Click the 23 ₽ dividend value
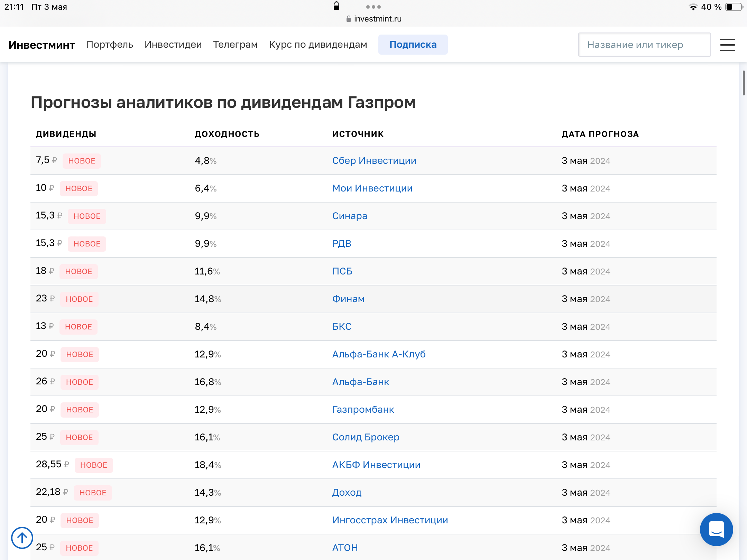The width and height of the screenshot is (747, 560). [45, 298]
